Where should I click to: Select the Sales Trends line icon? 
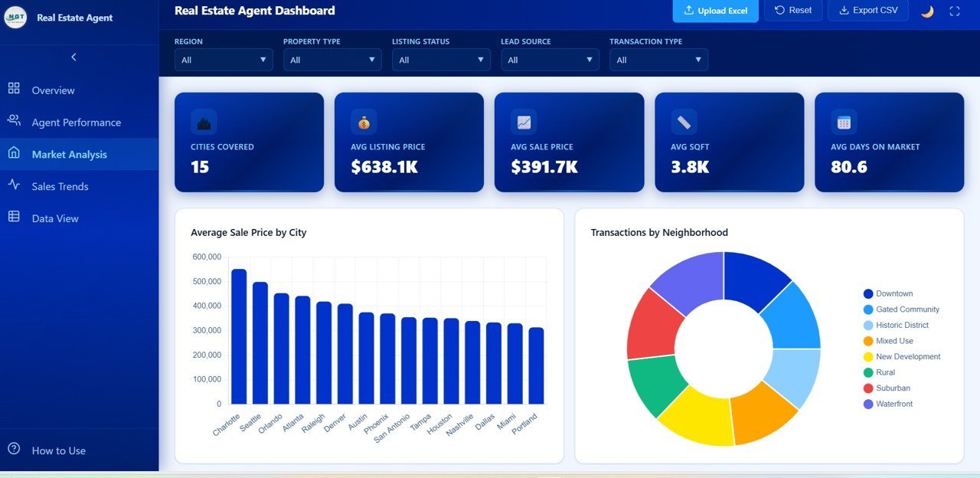pyautogui.click(x=14, y=186)
